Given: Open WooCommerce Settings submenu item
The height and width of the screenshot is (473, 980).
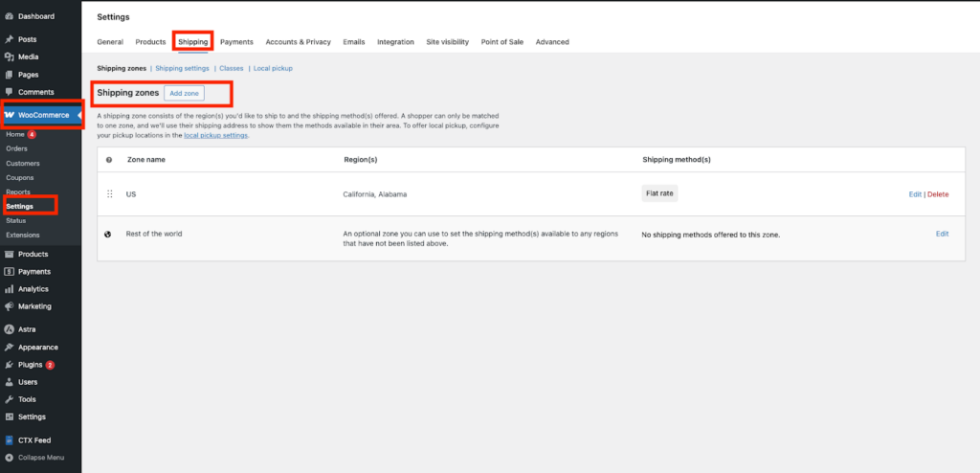Looking at the screenshot, I should 20,206.
